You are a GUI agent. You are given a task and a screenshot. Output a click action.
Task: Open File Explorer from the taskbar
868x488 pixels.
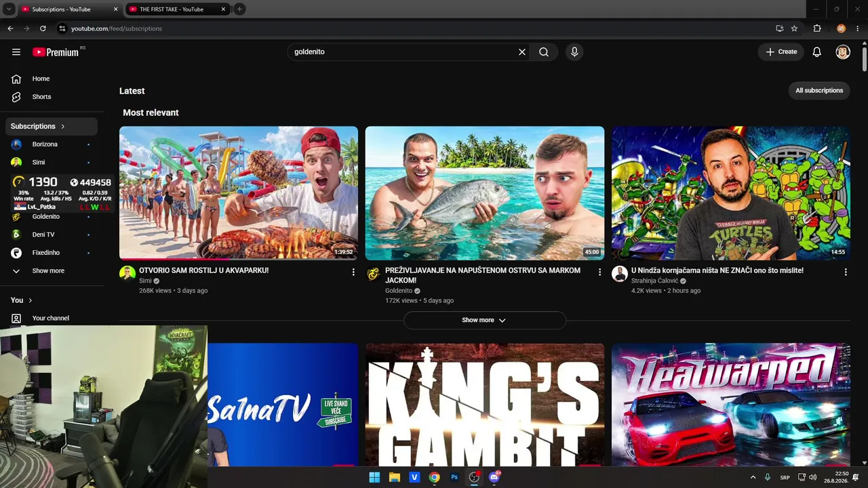click(395, 477)
